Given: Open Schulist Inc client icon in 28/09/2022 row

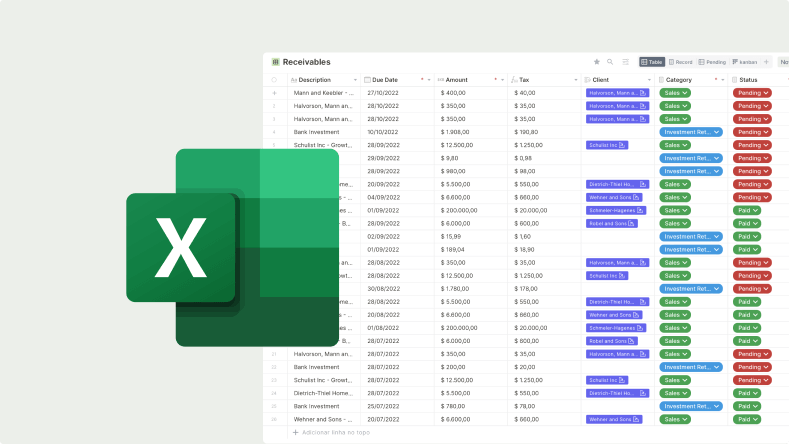Looking at the screenshot, I should click(x=622, y=145).
